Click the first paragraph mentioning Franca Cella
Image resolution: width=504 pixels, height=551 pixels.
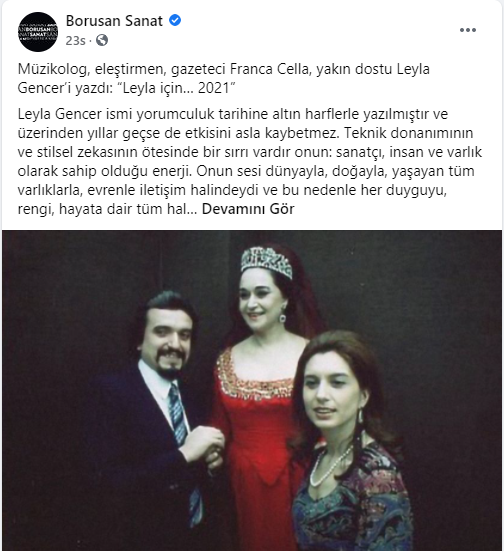(224, 78)
